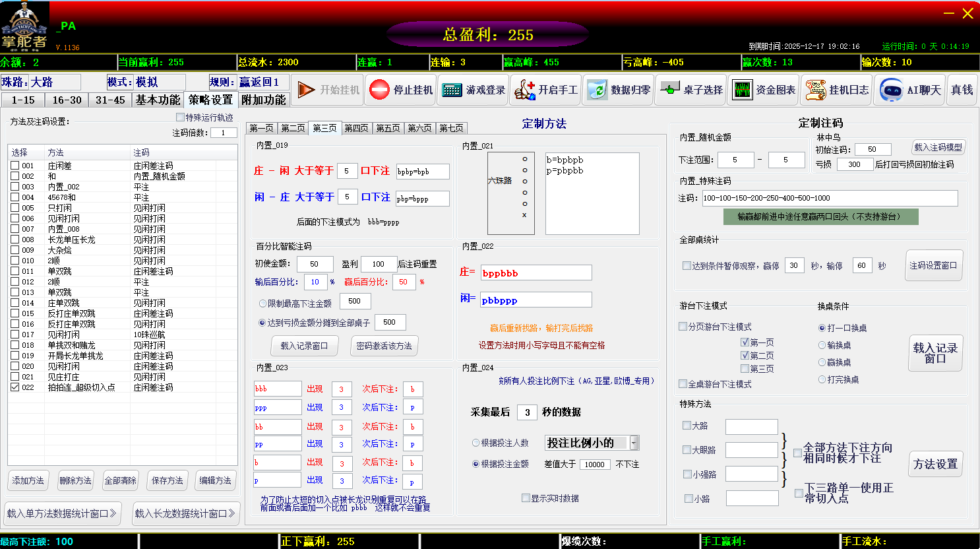
Task: Expand the 投注比例小的 dropdown
Action: (x=634, y=443)
